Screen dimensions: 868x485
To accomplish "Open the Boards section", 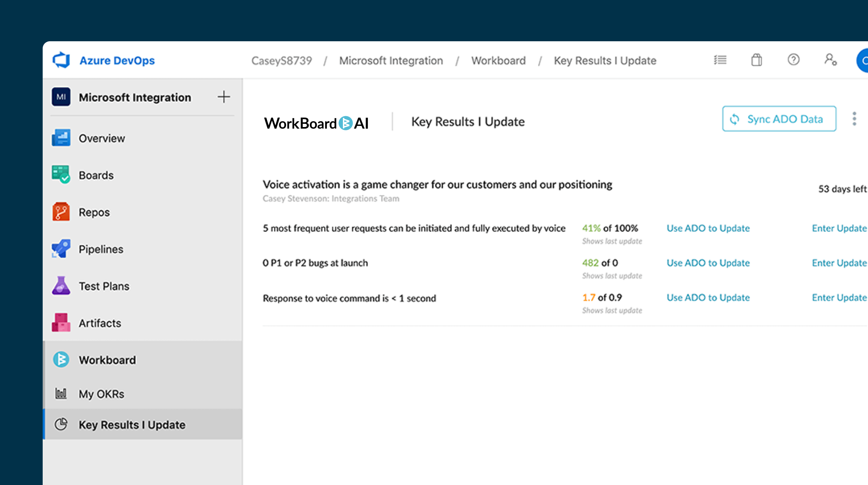I will point(96,175).
